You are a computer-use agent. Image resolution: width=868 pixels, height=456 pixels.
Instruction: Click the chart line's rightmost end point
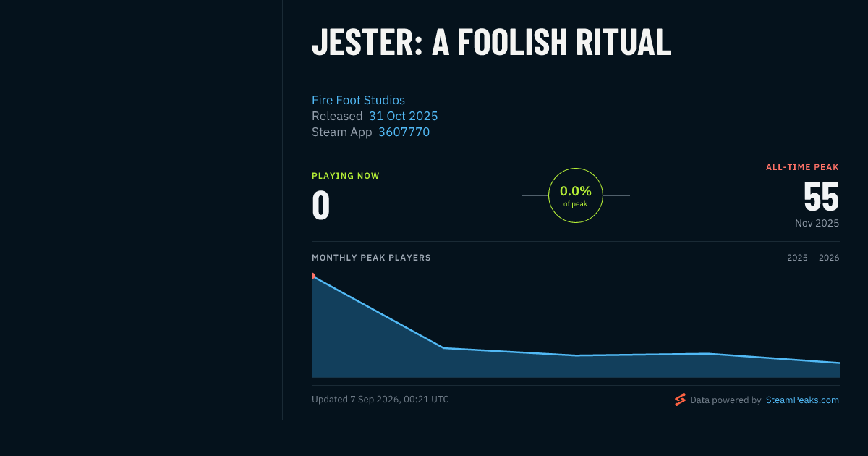point(839,363)
